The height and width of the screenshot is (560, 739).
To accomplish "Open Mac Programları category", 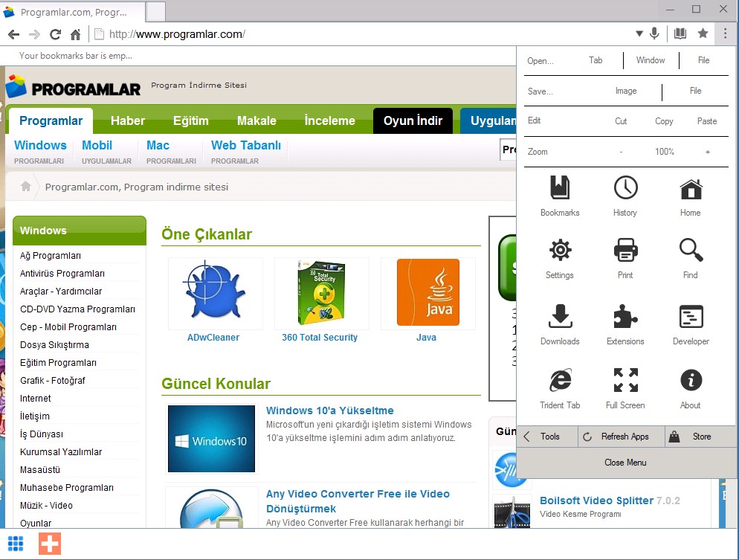I will click(x=171, y=151).
